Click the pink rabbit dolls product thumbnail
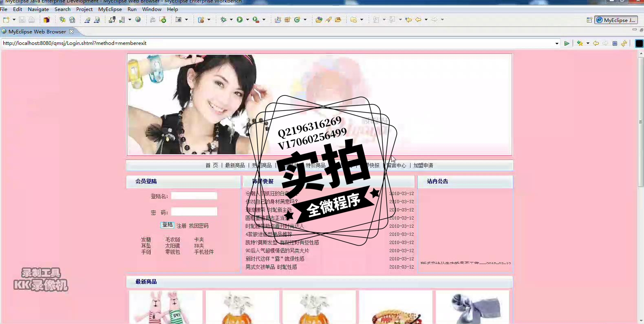The image size is (644, 324). [x=166, y=307]
